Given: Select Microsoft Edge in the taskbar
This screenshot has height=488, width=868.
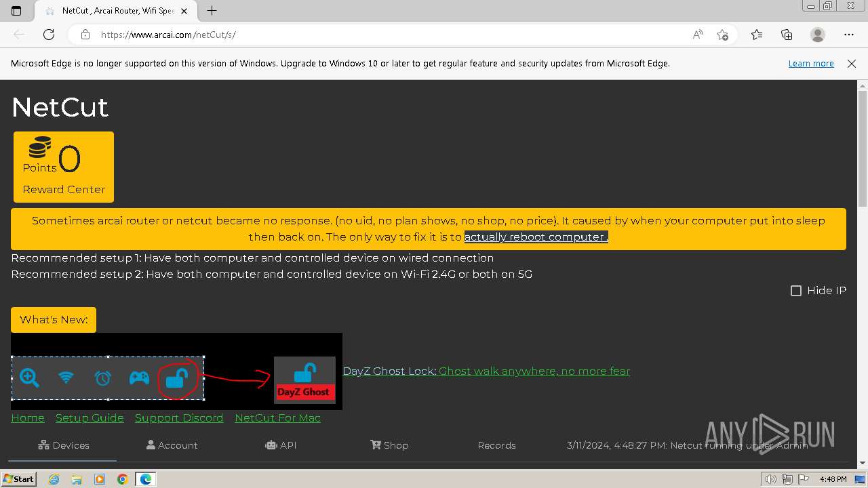Looking at the screenshot, I should pos(146,479).
